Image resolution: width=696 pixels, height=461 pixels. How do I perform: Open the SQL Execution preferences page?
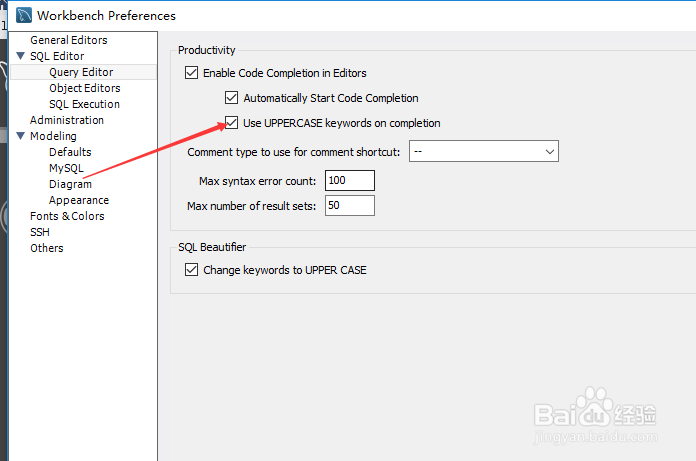pos(84,104)
